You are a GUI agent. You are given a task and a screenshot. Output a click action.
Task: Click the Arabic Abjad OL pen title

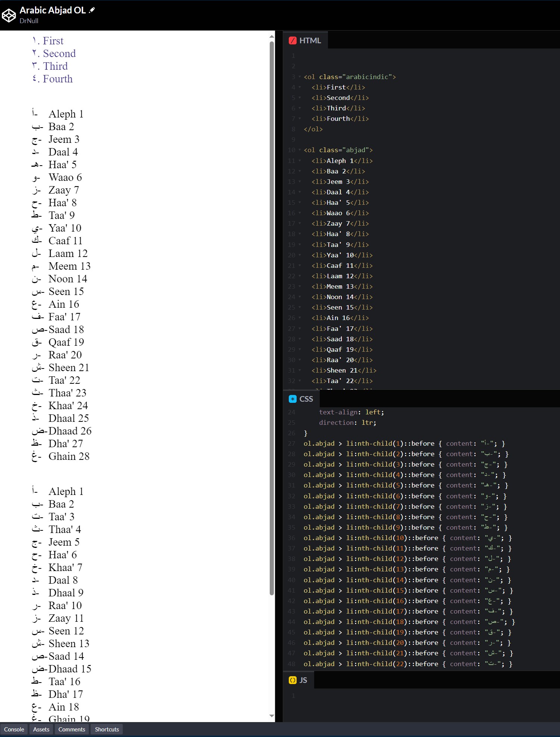click(53, 10)
